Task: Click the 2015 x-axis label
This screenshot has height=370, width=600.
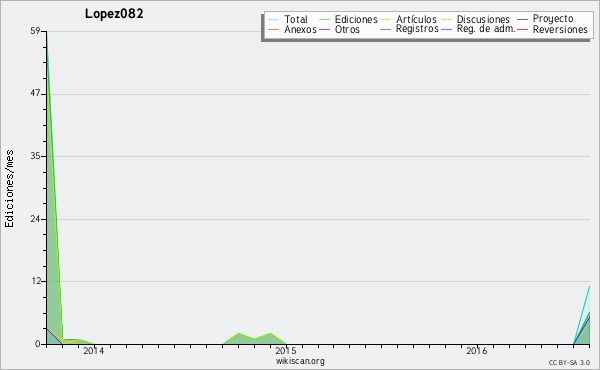Action: coord(286,351)
